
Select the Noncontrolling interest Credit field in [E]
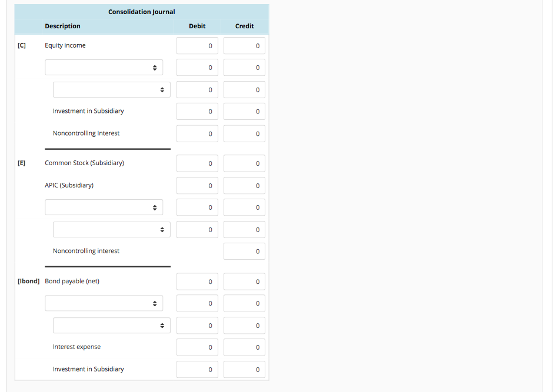tap(244, 251)
